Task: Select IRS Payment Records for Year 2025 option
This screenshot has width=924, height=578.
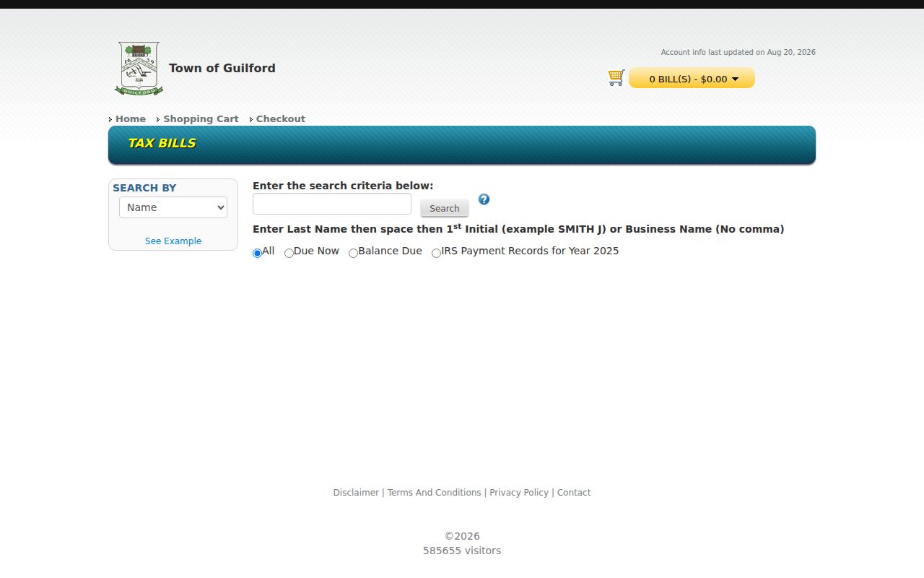Action: 436,253
